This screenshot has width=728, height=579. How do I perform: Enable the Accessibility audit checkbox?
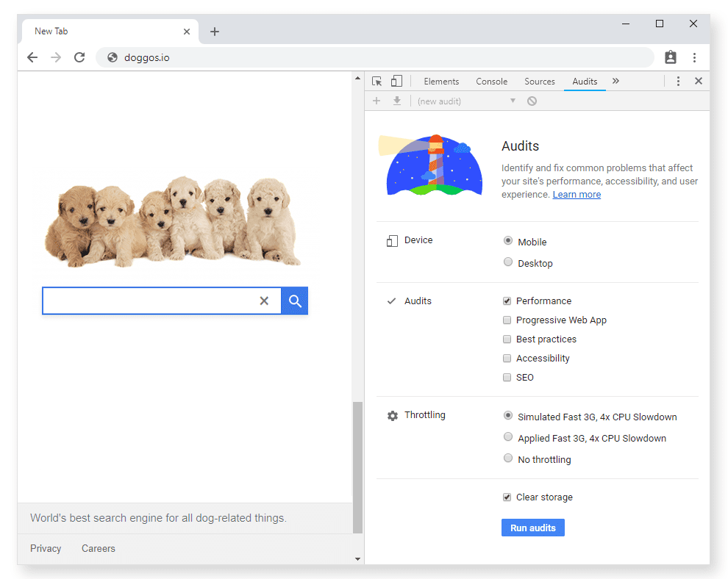coord(507,358)
